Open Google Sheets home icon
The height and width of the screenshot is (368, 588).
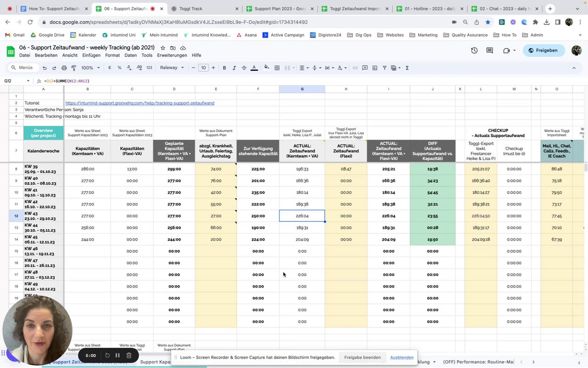coord(11,51)
